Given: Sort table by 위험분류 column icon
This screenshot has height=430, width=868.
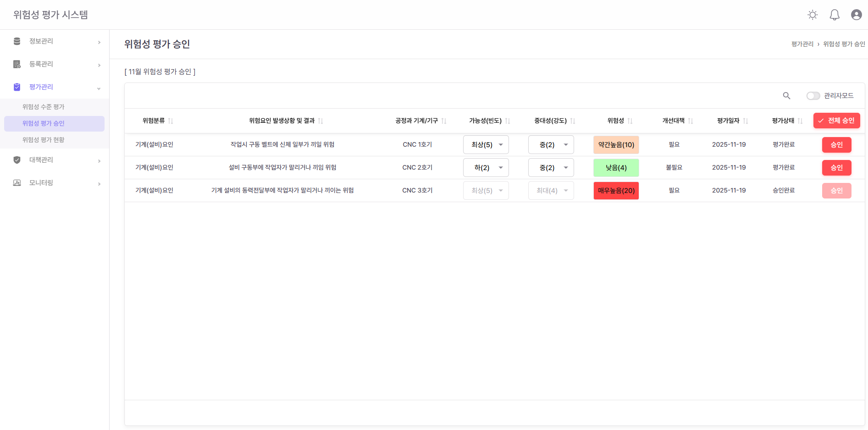Looking at the screenshot, I should point(171,121).
